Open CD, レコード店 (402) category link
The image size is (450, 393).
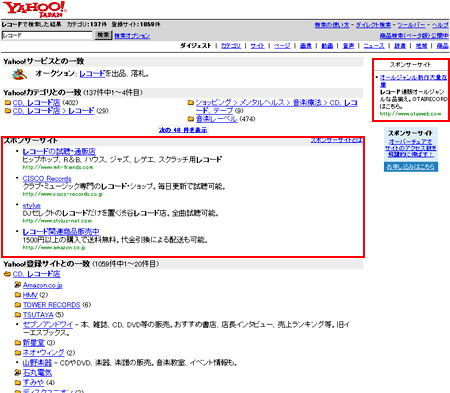pos(36,103)
